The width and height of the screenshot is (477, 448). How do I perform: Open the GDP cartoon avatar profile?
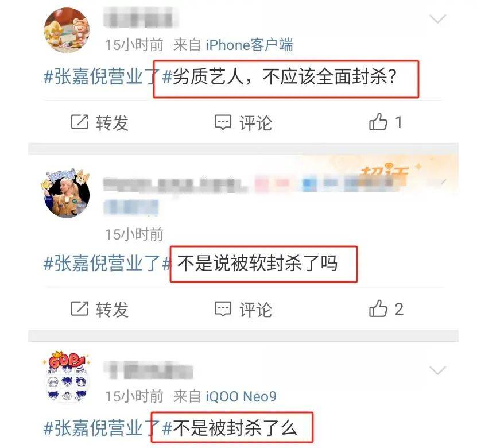point(67,377)
